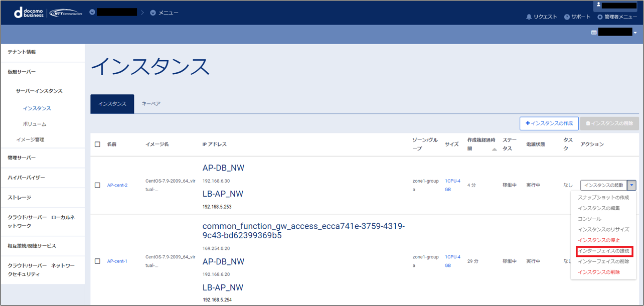Click the sort arrow on 作成後経過時間 column
644x306 pixels.
[494, 149]
